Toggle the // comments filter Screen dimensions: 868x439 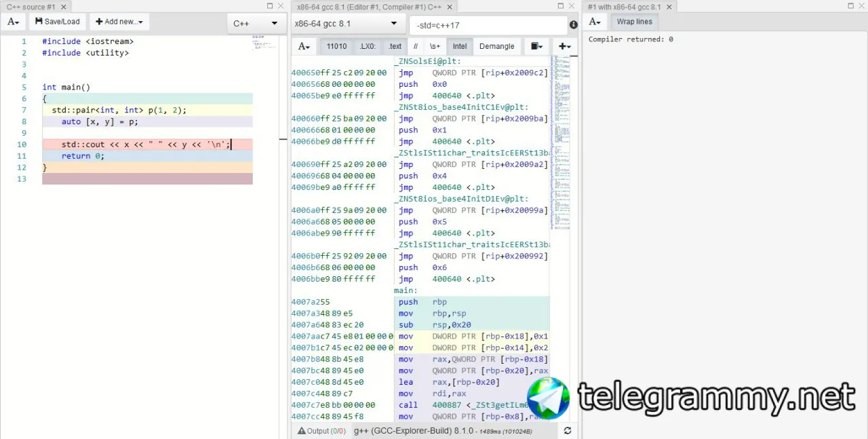pyautogui.click(x=416, y=46)
